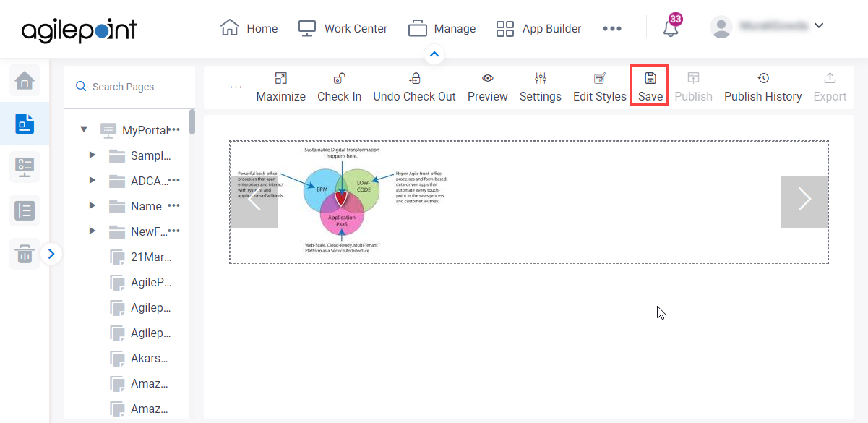Select the Sampl... folder in tree
Image resolution: width=868 pixels, height=423 pixels.
pos(140,155)
